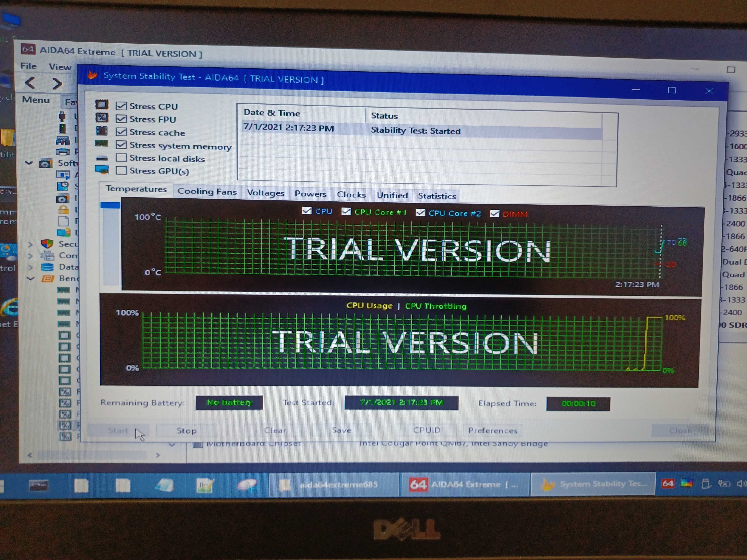The image size is (747, 560).
Task: Click the blue graph selector bar
Action: point(110,205)
